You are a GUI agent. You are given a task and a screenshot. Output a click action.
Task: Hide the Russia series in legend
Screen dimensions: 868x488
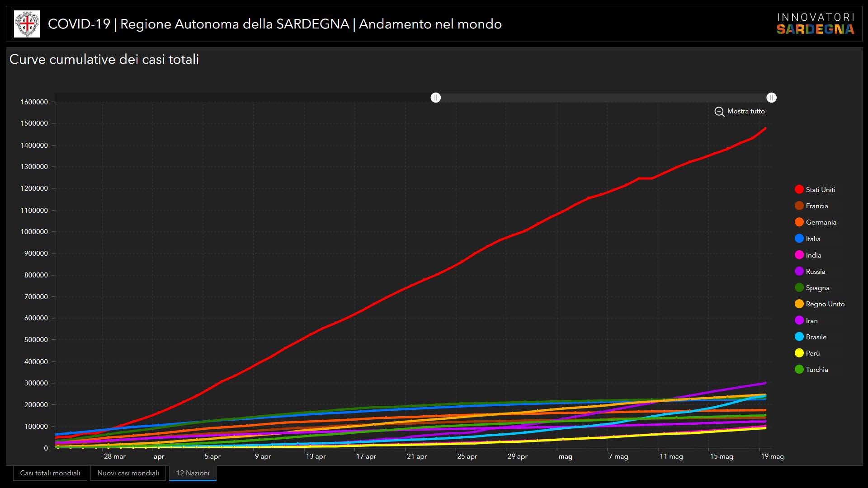[799, 272]
